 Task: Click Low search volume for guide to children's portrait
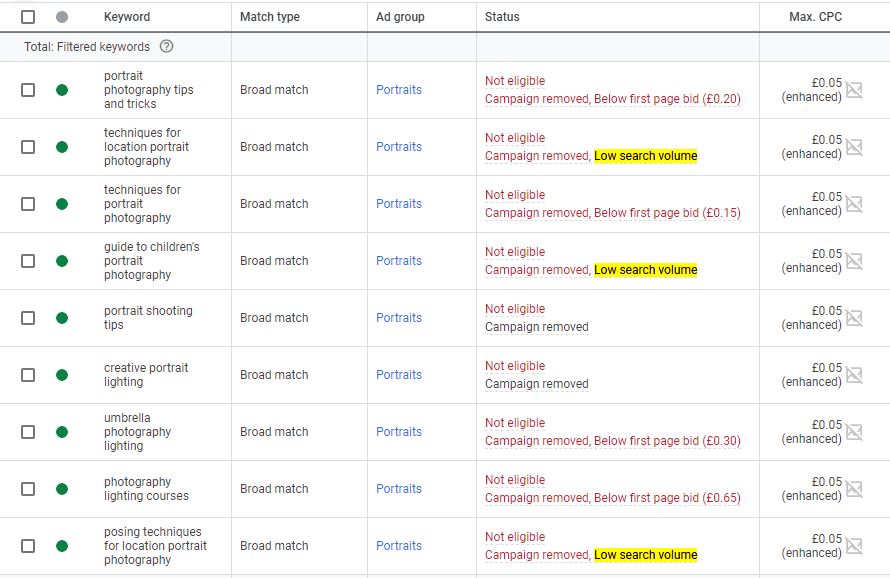(x=645, y=270)
